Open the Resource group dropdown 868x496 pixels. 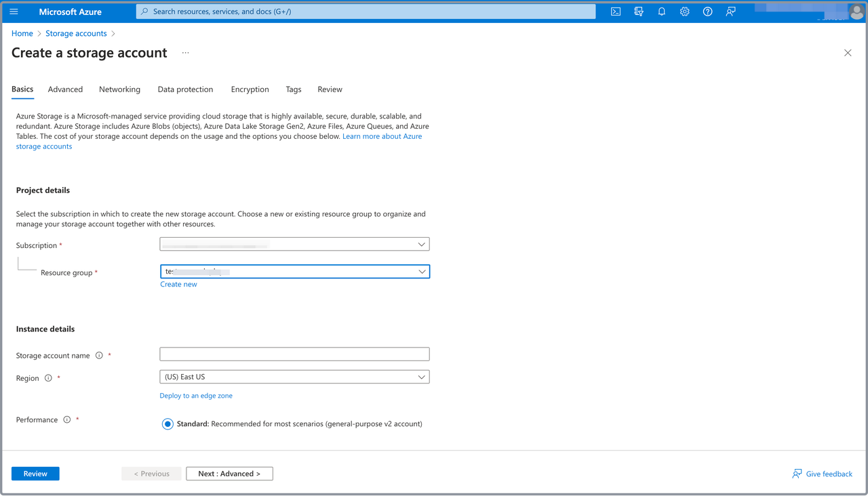pos(294,272)
